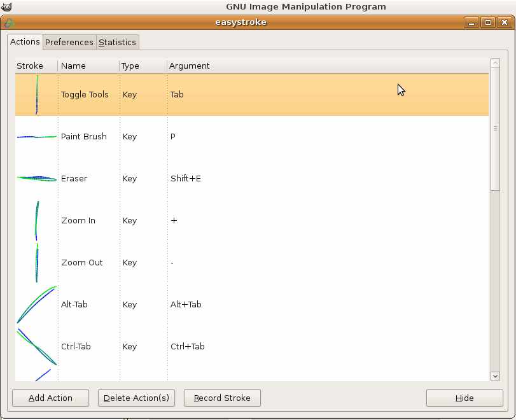Select the Paint Brush stroke thumbnail

coord(36,137)
